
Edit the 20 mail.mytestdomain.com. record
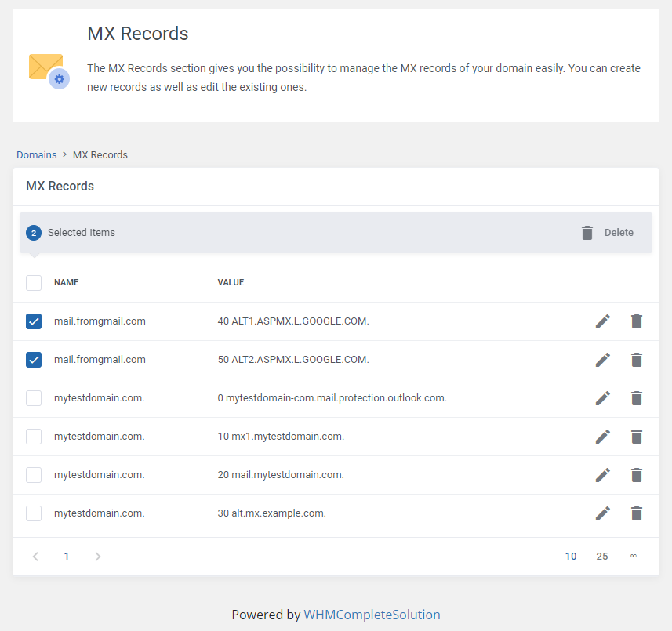602,475
